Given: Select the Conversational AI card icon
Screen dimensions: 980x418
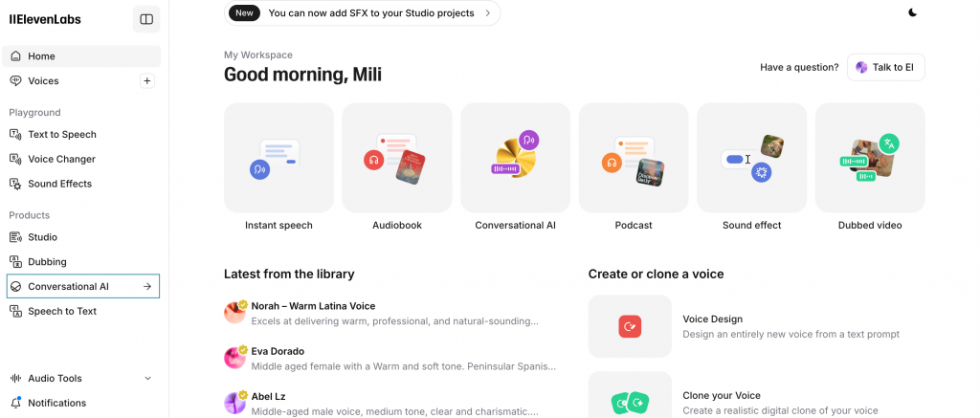Looking at the screenshot, I should pyautogui.click(x=515, y=158).
